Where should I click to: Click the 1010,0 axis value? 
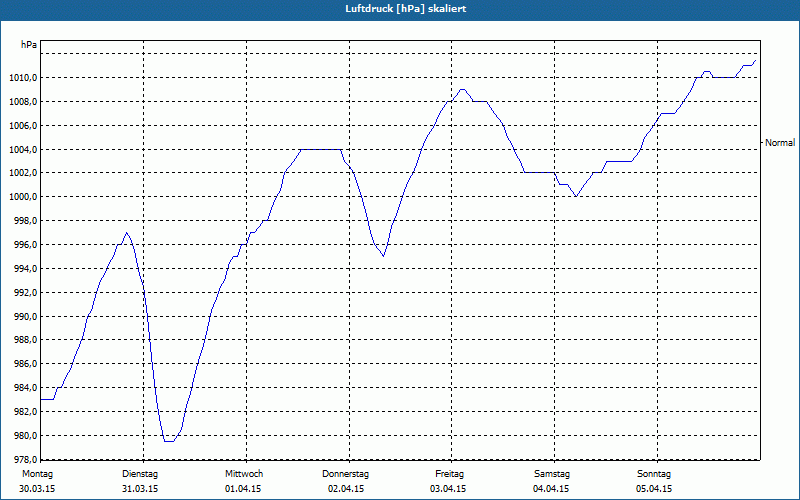coord(23,78)
